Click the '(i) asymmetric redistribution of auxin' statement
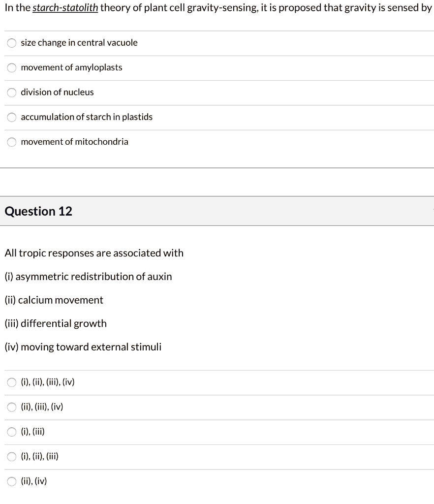Viewport: 434px width, 504px height. tap(88, 277)
